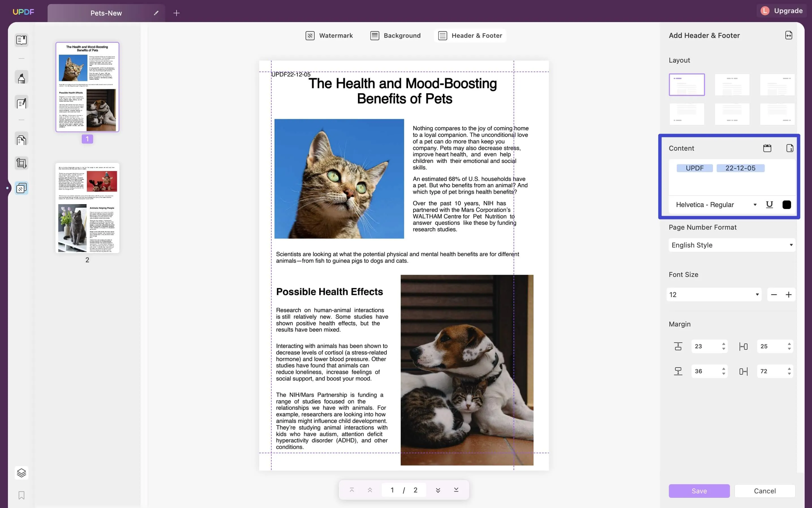Toggle the 22-12-05 date tag in header
The height and width of the screenshot is (508, 812).
[740, 168]
